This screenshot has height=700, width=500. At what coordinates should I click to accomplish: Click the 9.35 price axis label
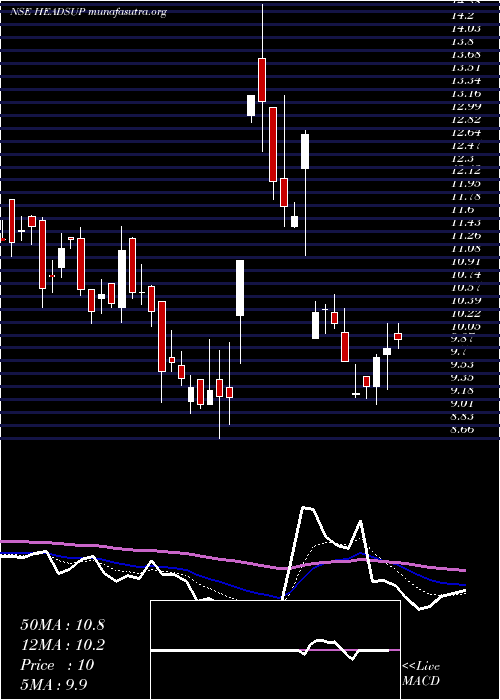tap(464, 378)
